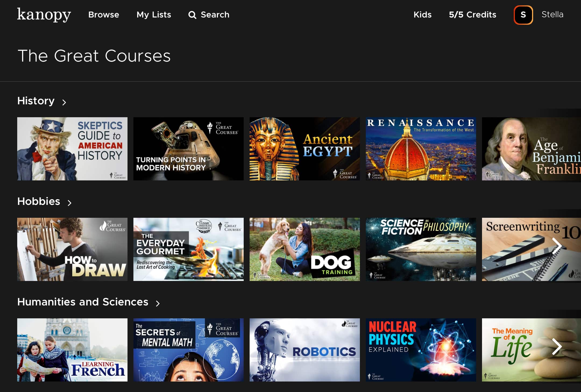Open the Search option
This screenshot has width=581, height=392.
pos(209,15)
